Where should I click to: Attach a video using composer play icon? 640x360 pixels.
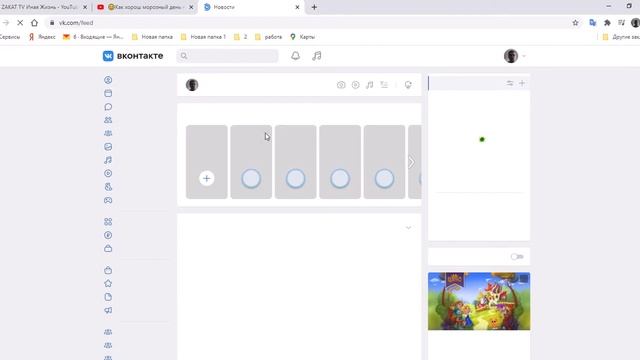tap(356, 85)
